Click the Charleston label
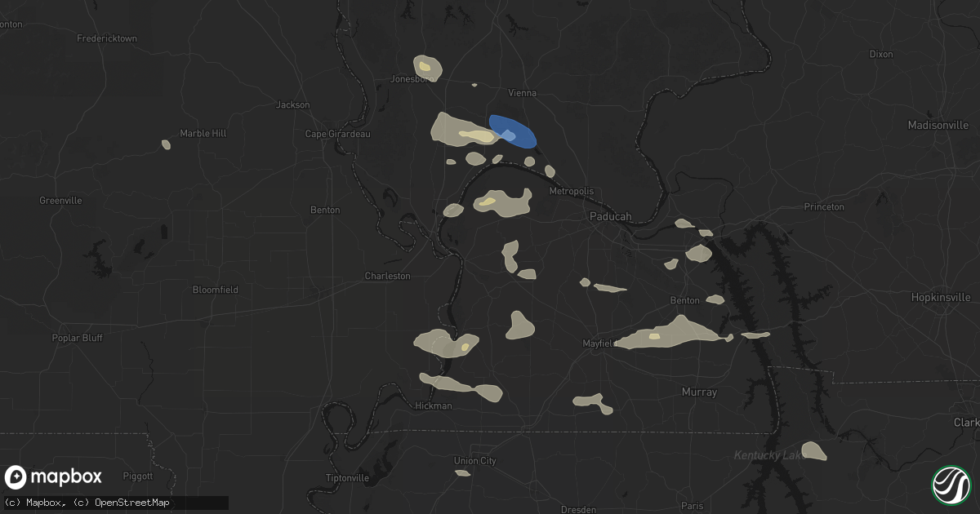 387,276
